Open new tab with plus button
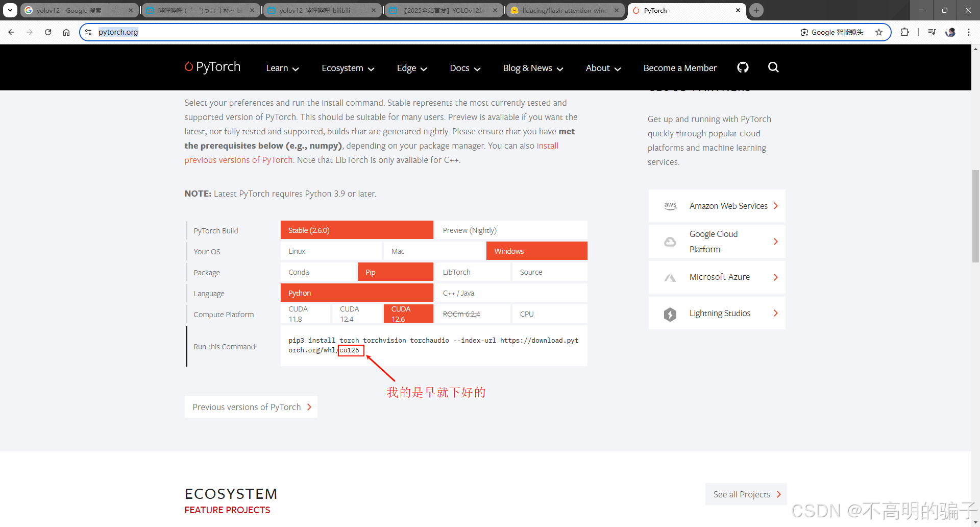 pyautogui.click(x=756, y=10)
